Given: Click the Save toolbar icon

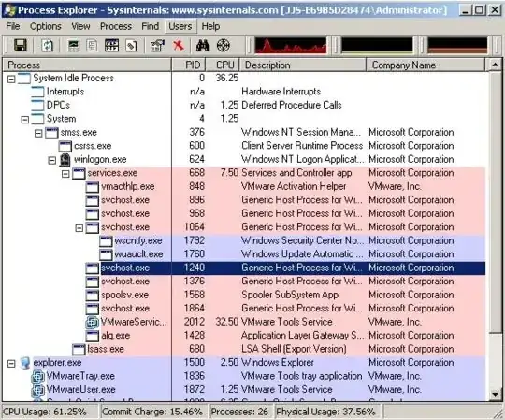Looking at the screenshot, I should [21, 46].
